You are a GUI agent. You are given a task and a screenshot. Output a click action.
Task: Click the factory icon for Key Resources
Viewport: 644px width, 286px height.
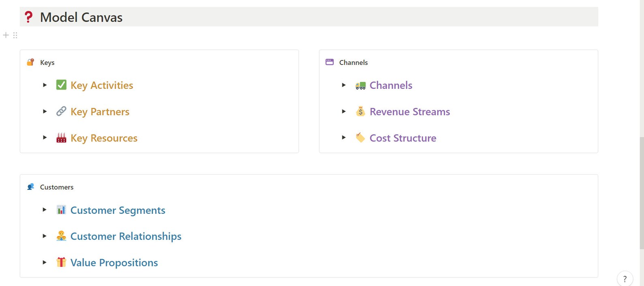(61, 138)
